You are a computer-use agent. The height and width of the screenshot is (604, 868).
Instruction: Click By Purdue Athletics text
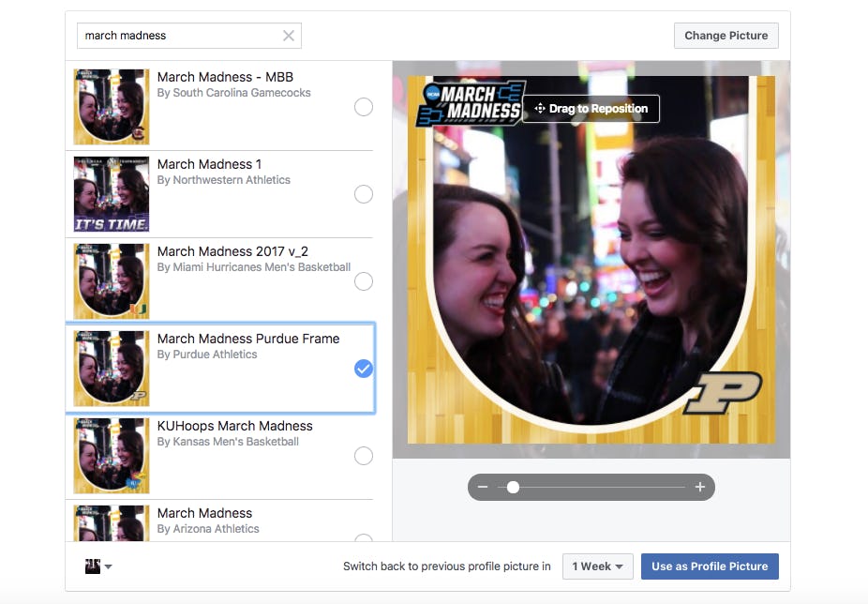pyautogui.click(x=207, y=355)
